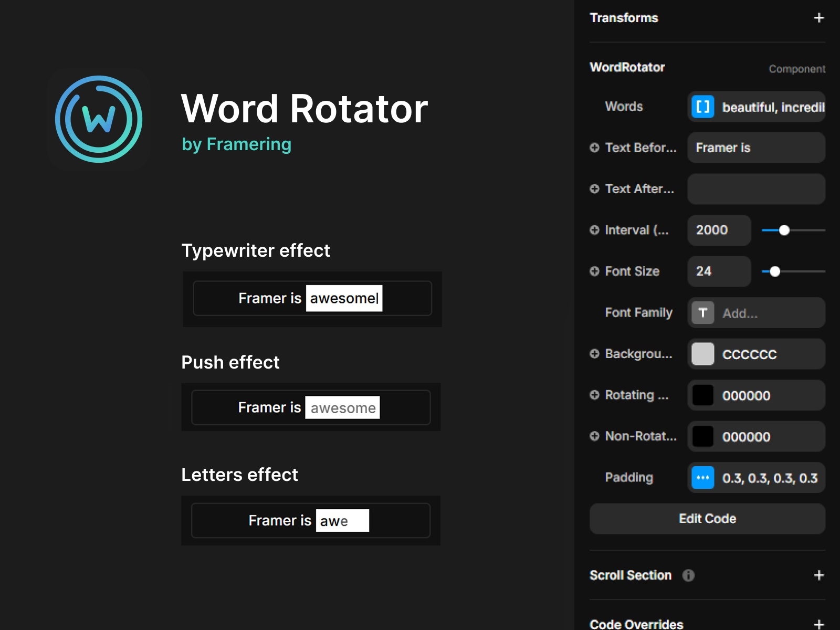Add a new Transforms entry with plus
This screenshot has height=630, width=840.
(x=818, y=18)
